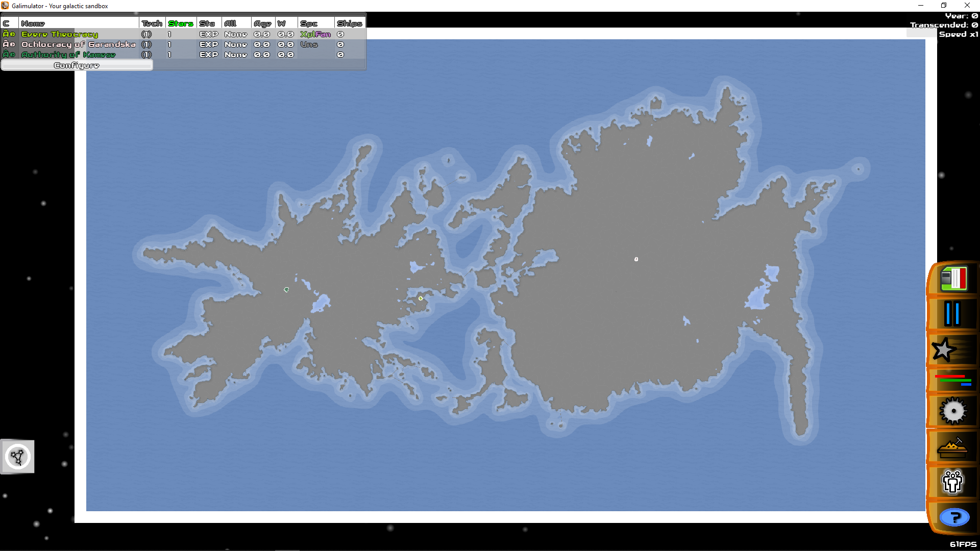Sort the list by Age column header
980x551 pixels.
[x=262, y=23]
